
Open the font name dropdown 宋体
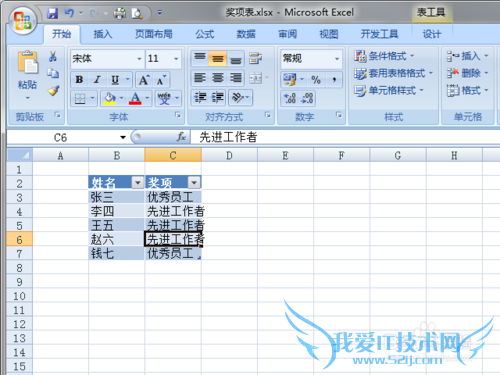(139, 59)
